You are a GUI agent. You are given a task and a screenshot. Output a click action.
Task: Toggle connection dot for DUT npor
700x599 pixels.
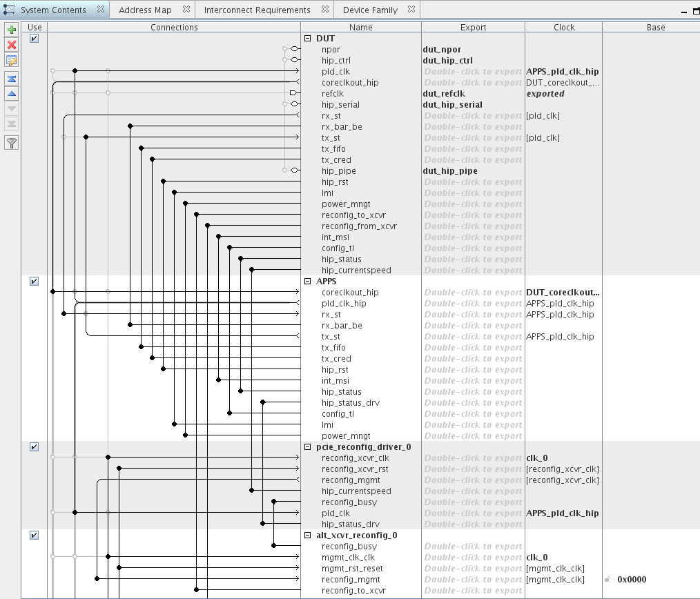point(285,49)
